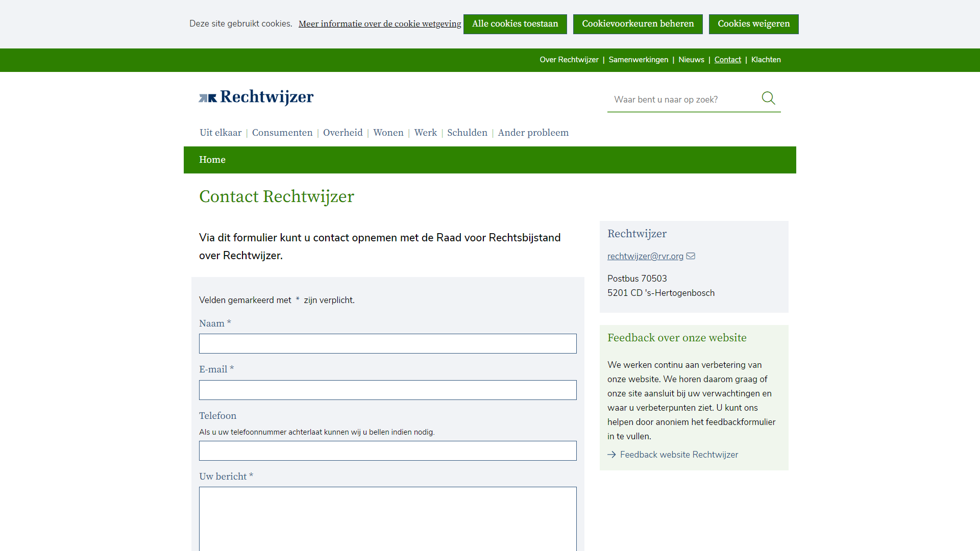The height and width of the screenshot is (551, 980).
Task: Click into the Uw bericht text area
Action: click(388, 519)
